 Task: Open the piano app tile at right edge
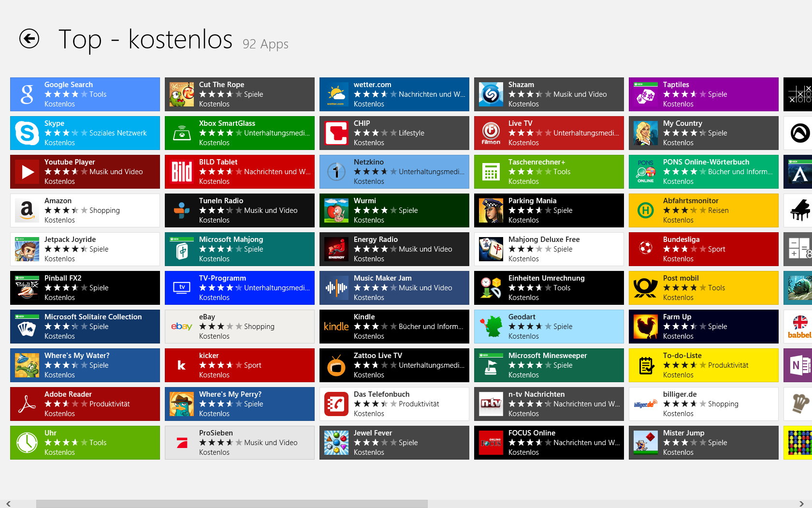point(798,210)
